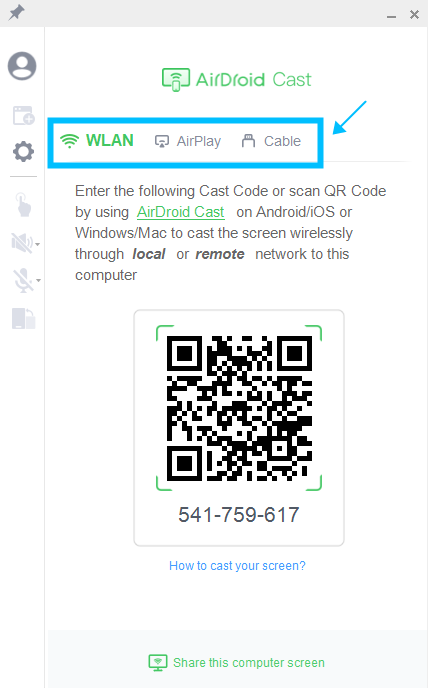
Task: Click the QR code image
Action: click(239, 408)
